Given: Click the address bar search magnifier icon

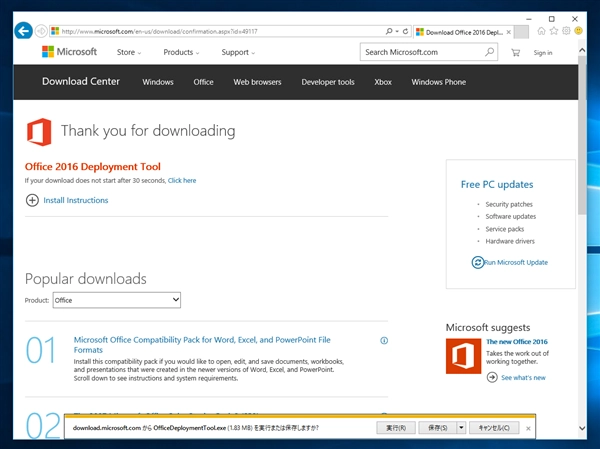Looking at the screenshot, I should coord(389,31).
